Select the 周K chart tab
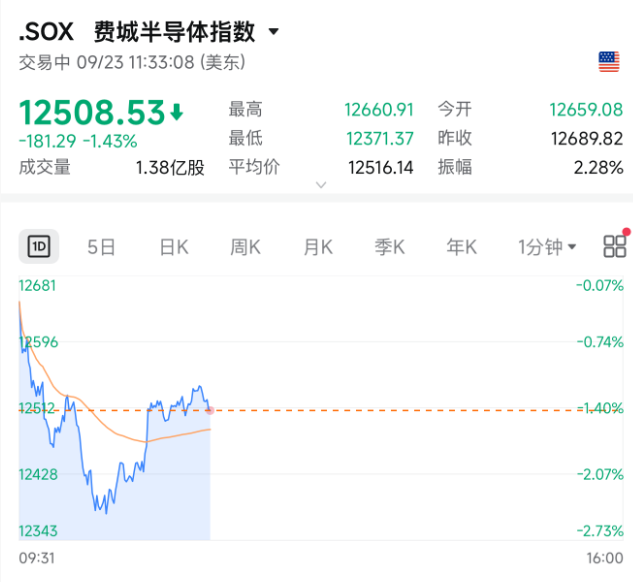633x582 pixels. tap(245, 247)
